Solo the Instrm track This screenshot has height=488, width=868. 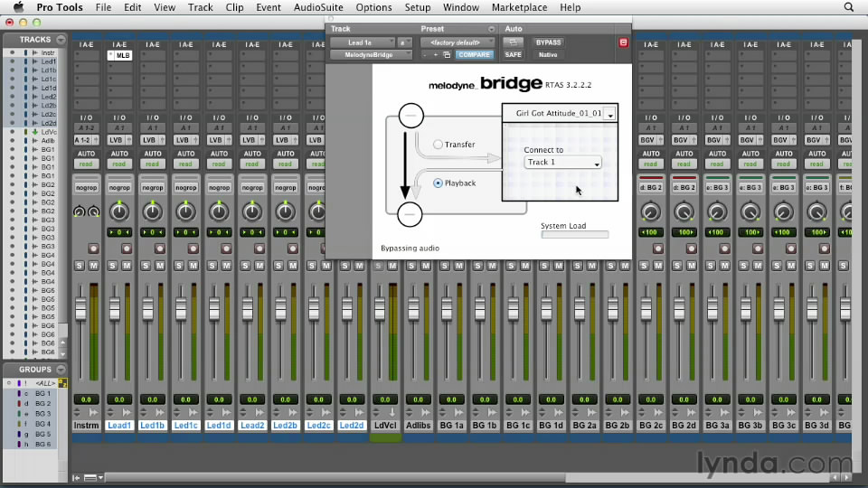tap(80, 266)
